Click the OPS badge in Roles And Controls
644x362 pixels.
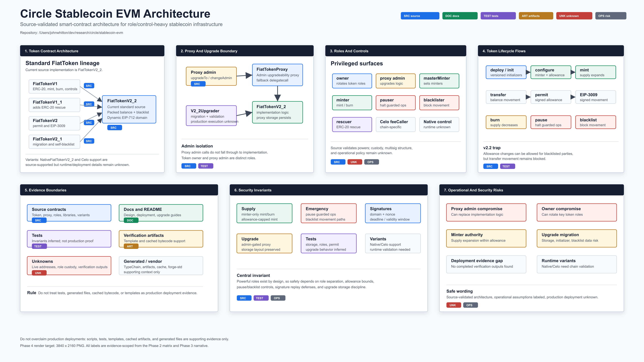point(371,162)
